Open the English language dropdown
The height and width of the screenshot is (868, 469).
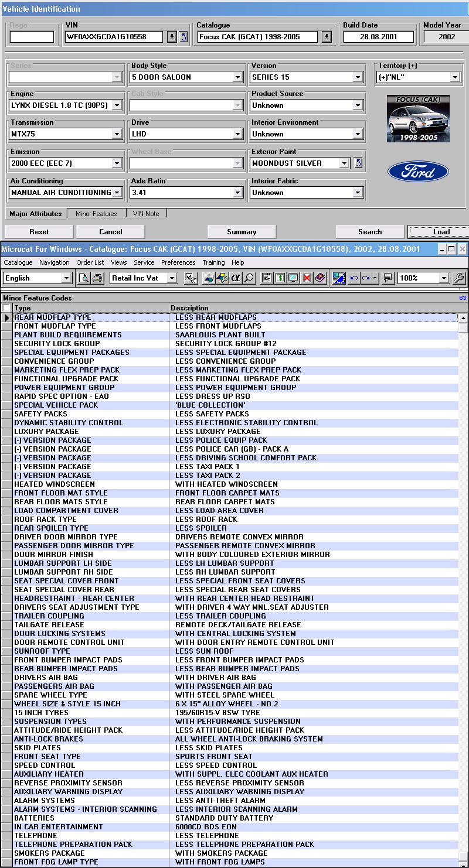(66, 278)
